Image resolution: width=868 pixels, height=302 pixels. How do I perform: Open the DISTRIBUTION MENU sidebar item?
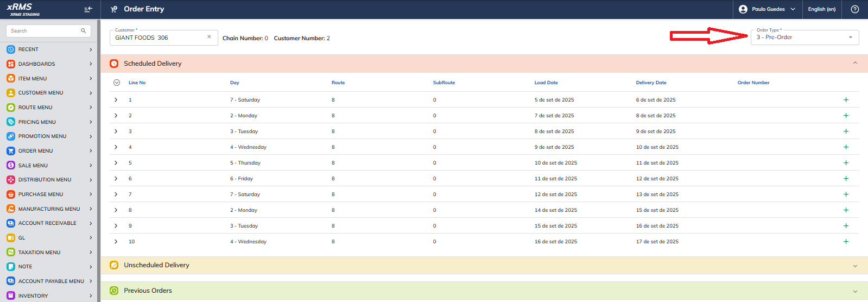[x=49, y=180]
